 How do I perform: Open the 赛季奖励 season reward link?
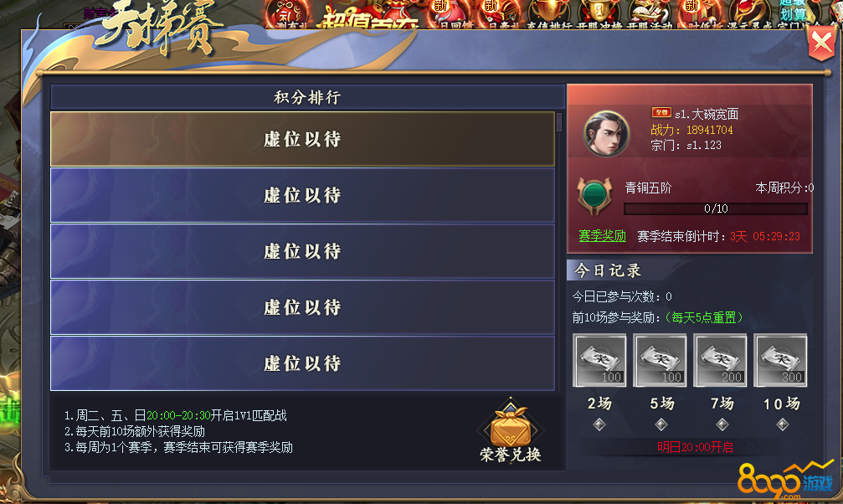[602, 236]
